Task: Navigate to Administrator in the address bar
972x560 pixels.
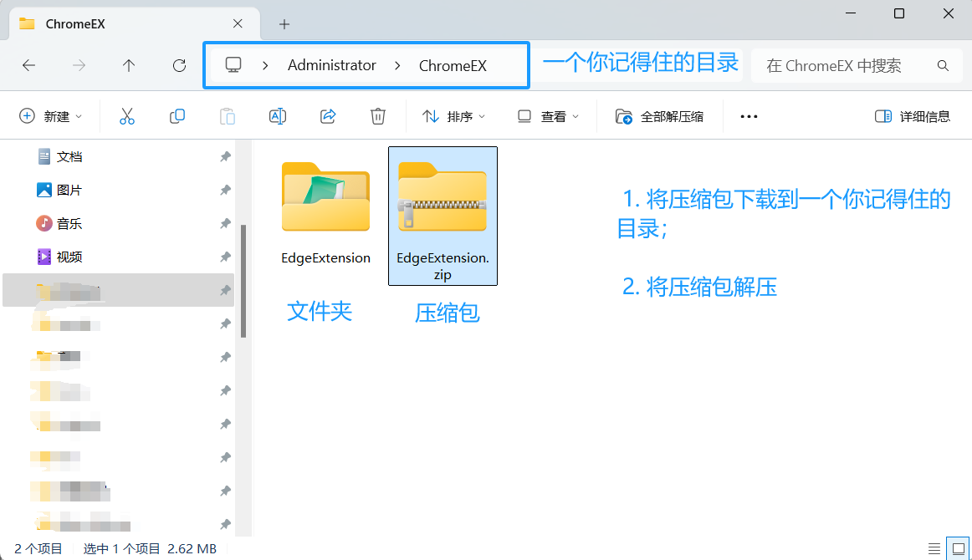Action: (x=331, y=64)
